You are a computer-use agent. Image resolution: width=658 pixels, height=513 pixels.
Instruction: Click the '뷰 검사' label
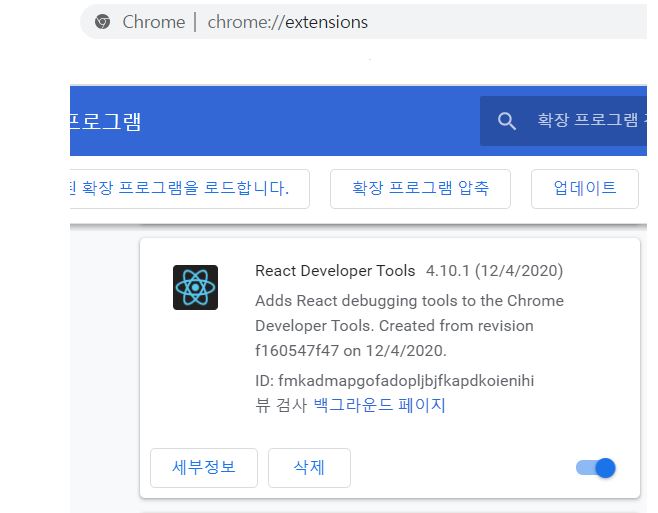(281, 405)
